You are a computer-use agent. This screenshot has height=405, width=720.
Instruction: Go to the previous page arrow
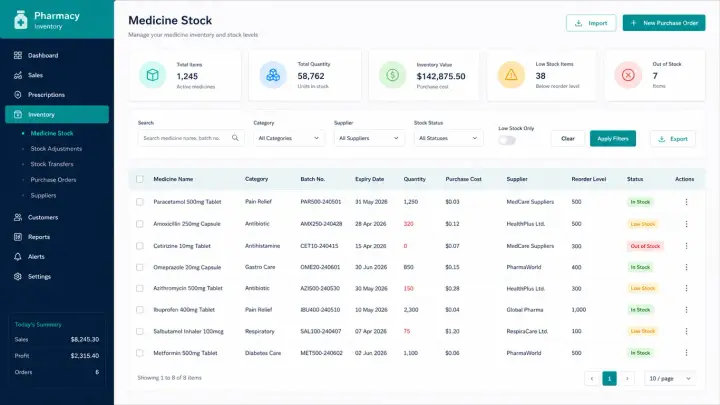tap(592, 378)
